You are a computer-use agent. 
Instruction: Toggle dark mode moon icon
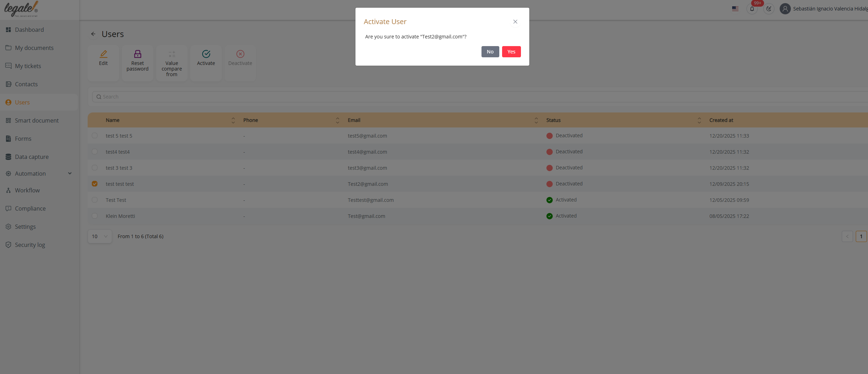pyautogui.click(x=769, y=9)
